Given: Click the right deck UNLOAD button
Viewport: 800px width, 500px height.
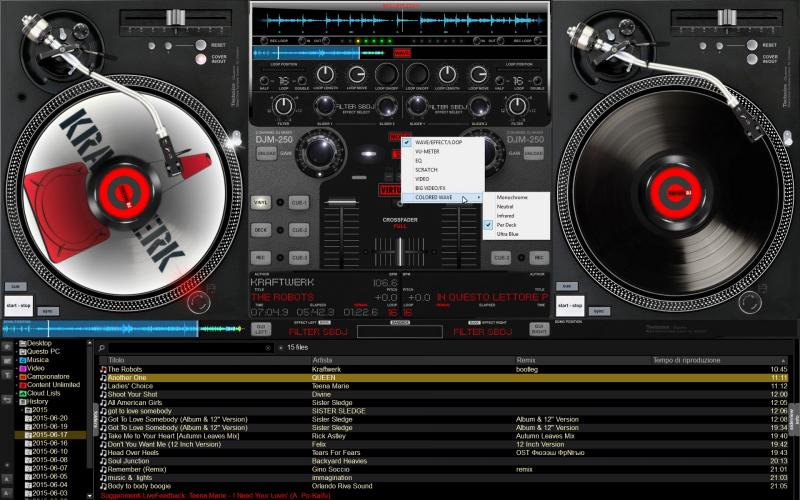Looking at the screenshot, I should click(534, 154).
